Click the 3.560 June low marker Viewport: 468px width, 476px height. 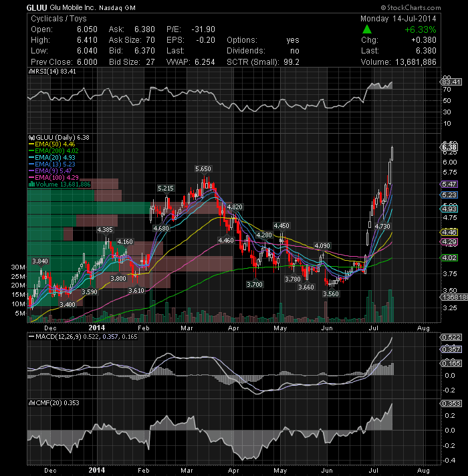coord(331,294)
